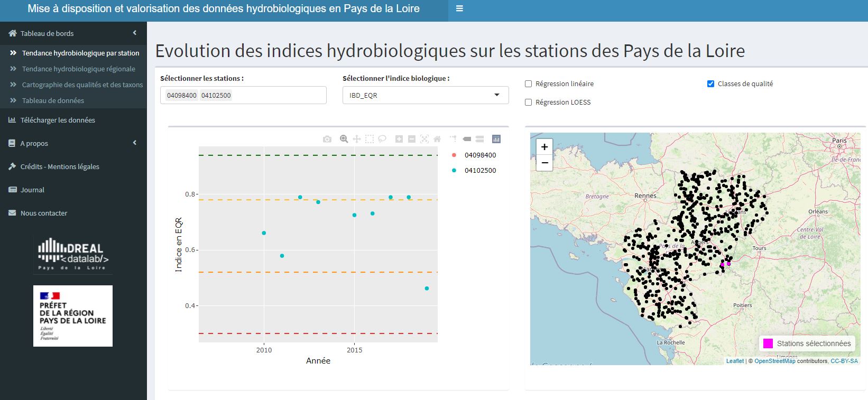Click the Tableau de bords sidebar header
This screenshot has height=400, width=868.
click(73, 33)
